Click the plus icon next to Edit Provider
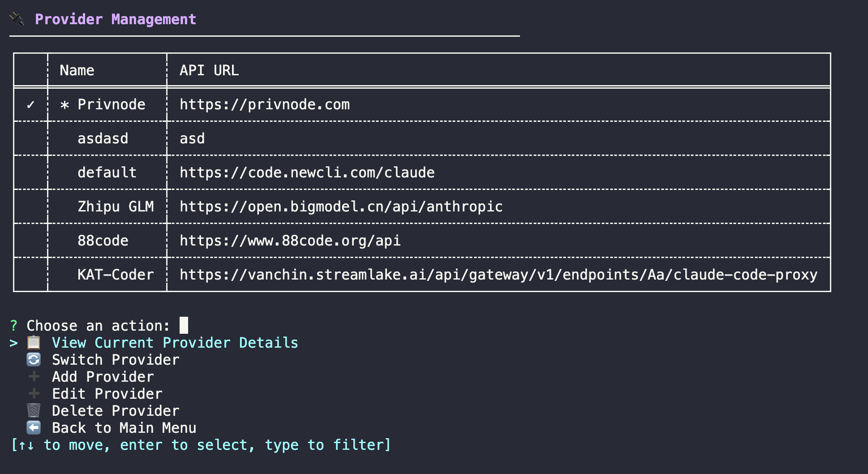Screen dimensions: 868x474 click(x=33, y=393)
